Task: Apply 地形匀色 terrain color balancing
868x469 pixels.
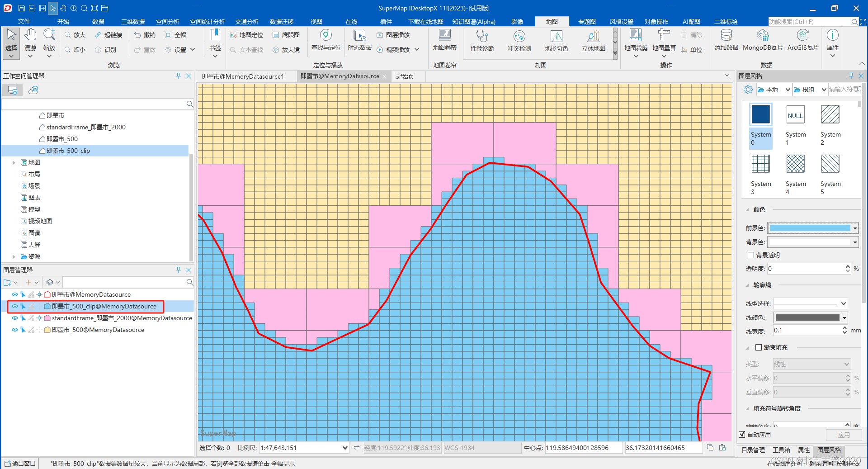Action: tap(557, 41)
